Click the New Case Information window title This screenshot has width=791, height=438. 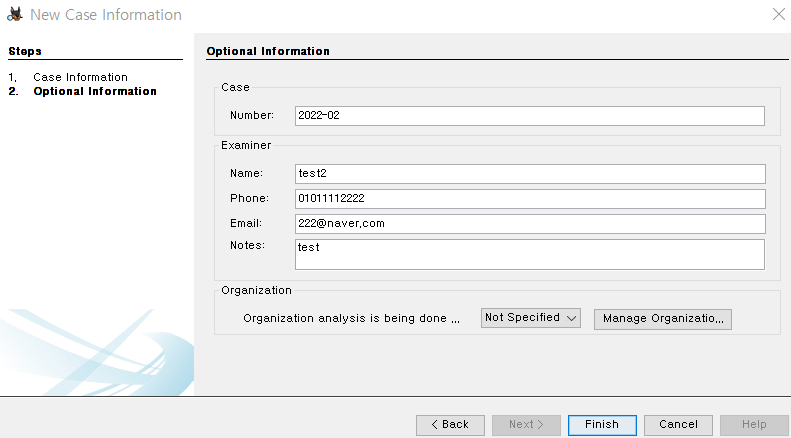pyautogui.click(x=106, y=15)
